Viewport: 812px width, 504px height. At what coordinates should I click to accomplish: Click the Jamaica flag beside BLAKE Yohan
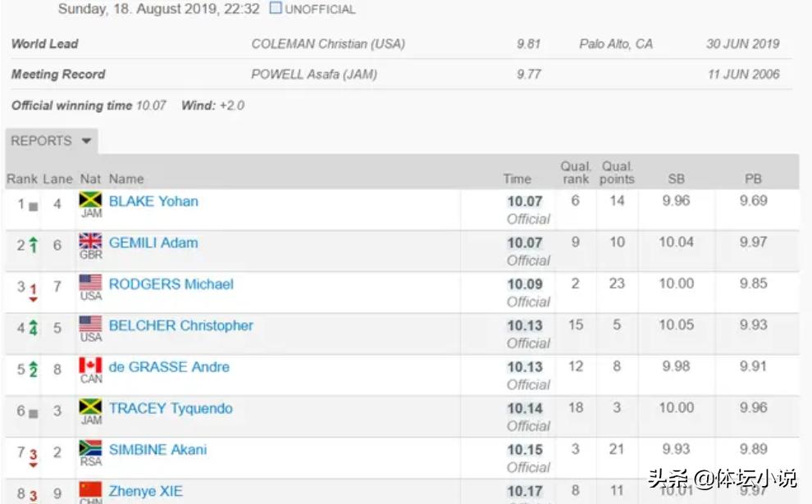pyautogui.click(x=90, y=200)
